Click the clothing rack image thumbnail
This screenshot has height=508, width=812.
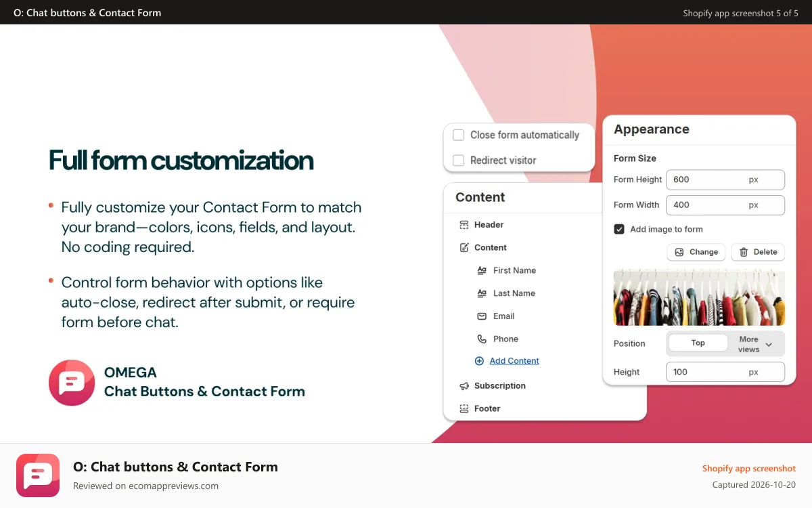[699, 298]
